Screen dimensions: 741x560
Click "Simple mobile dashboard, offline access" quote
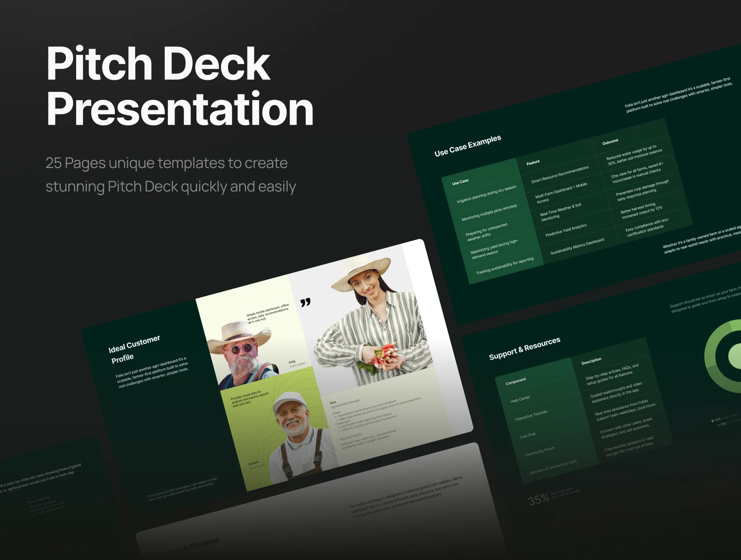268,313
